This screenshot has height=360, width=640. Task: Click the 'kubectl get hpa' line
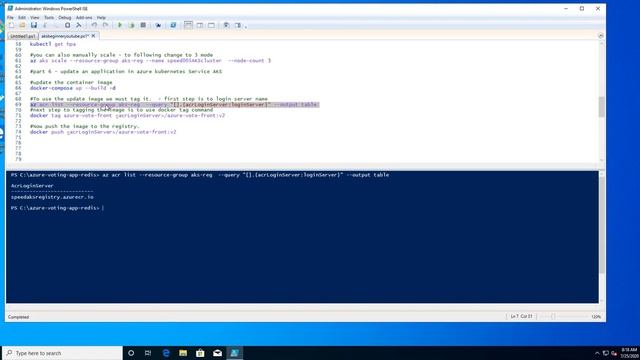tap(53, 44)
